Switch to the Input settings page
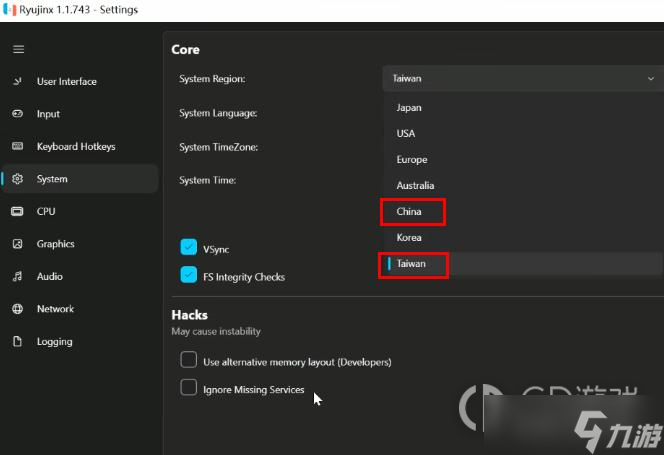The width and height of the screenshot is (664, 455). pyautogui.click(x=80, y=114)
